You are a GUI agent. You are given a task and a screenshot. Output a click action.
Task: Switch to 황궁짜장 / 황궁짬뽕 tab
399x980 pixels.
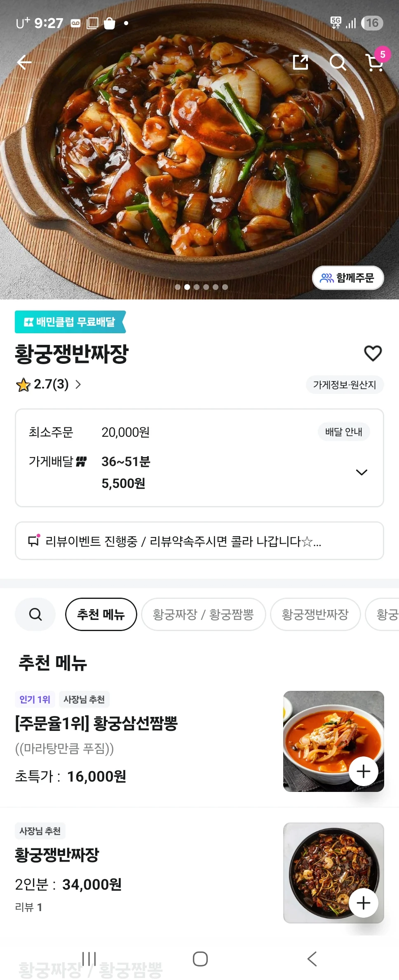click(203, 614)
